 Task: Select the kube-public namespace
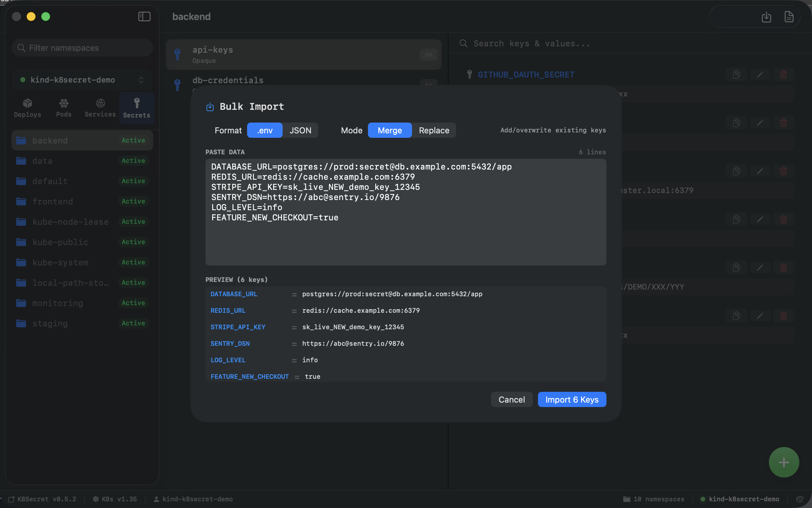(x=82, y=242)
